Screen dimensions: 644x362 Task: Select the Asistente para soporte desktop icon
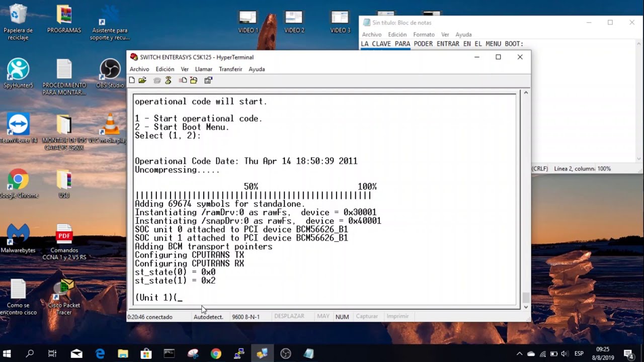coord(110,23)
